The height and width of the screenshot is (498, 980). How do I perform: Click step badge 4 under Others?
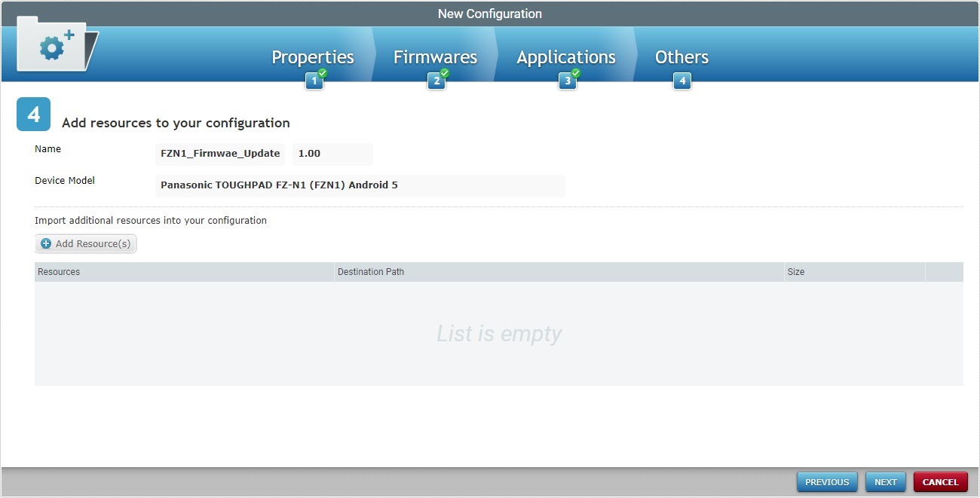(682, 81)
